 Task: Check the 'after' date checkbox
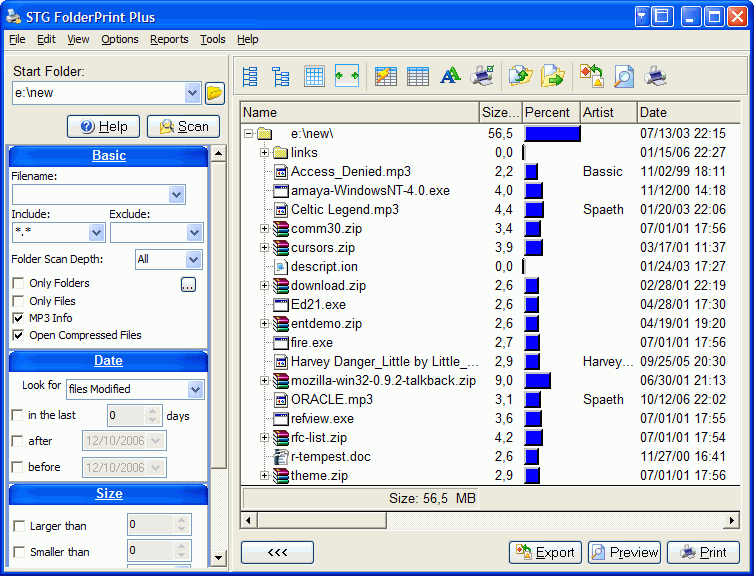17,441
